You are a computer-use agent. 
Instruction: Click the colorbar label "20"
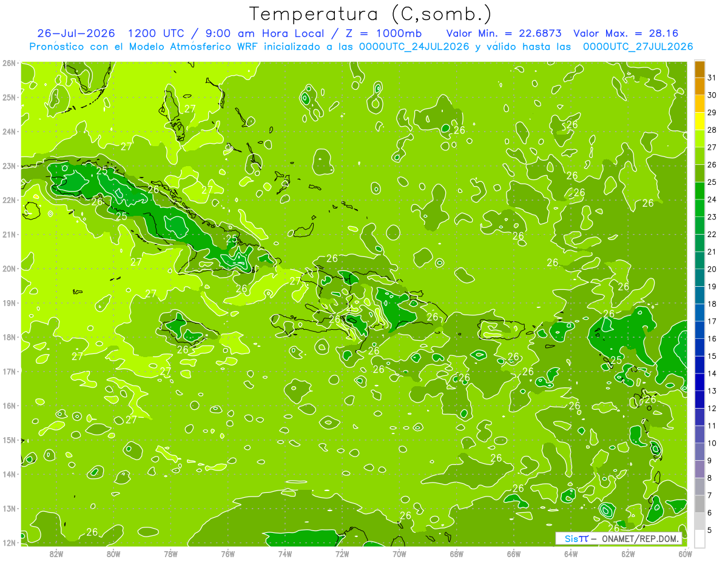click(712, 269)
